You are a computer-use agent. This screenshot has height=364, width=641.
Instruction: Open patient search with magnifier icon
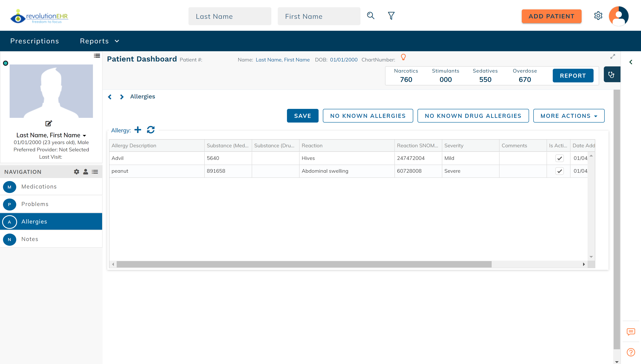370,16
